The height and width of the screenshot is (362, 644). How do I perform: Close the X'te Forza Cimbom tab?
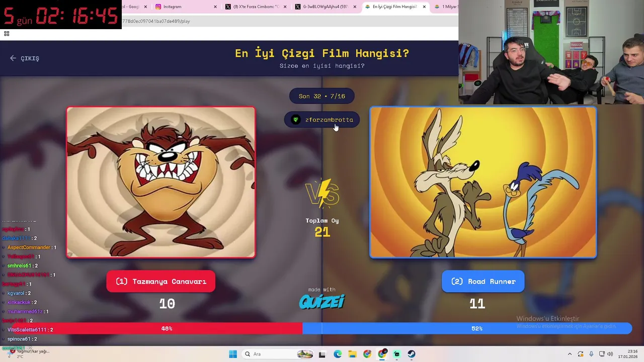coord(285,7)
